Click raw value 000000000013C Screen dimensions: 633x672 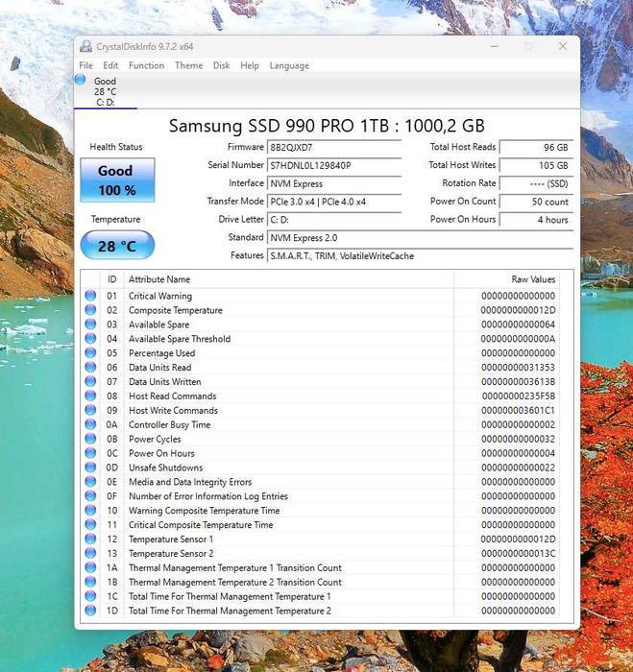pyautogui.click(x=518, y=553)
